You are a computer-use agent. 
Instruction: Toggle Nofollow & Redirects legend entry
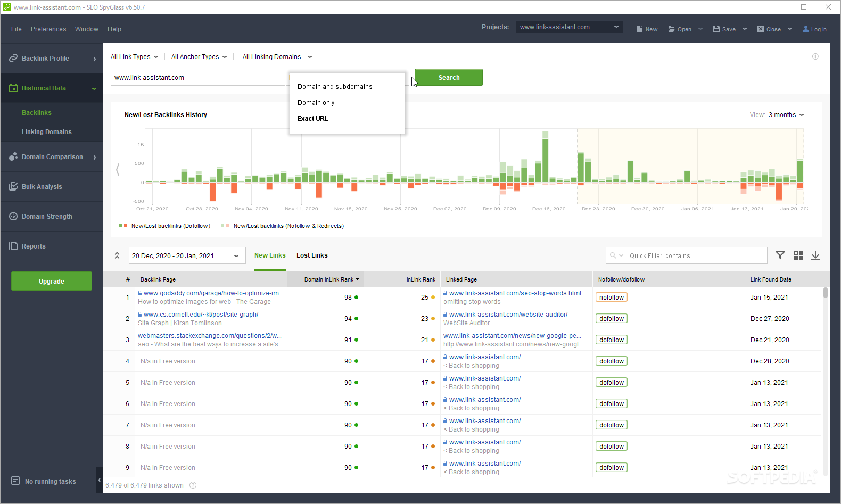click(283, 226)
